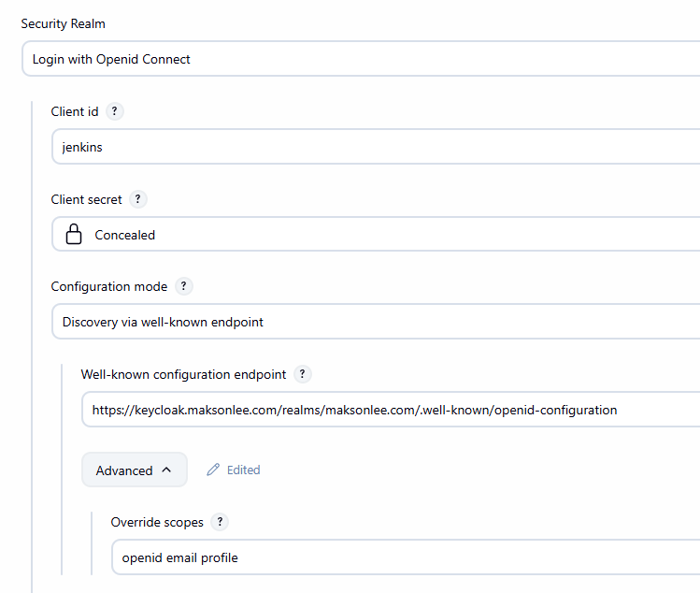The image size is (700, 593).
Task: Click the Well-known configuration endpoint label
Action: 183,374
